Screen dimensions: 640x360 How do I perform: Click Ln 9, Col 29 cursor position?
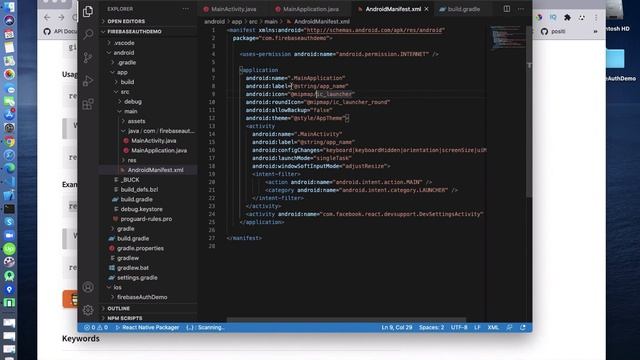click(x=397, y=327)
